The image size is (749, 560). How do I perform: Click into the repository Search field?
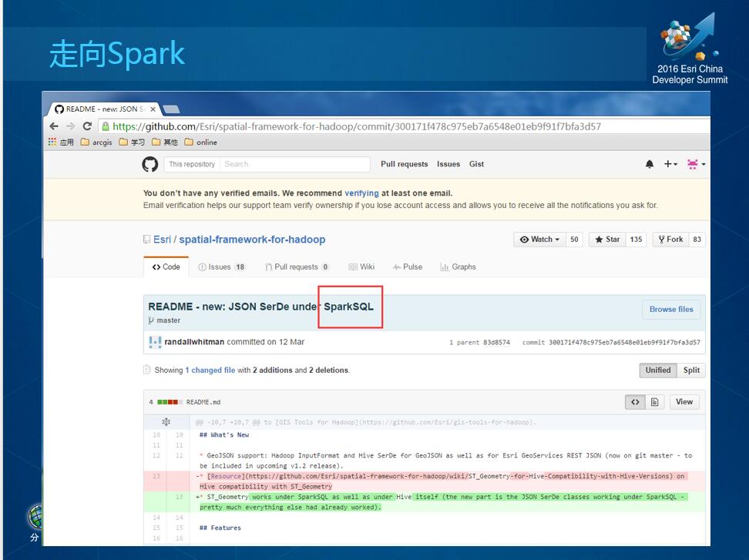[294, 164]
